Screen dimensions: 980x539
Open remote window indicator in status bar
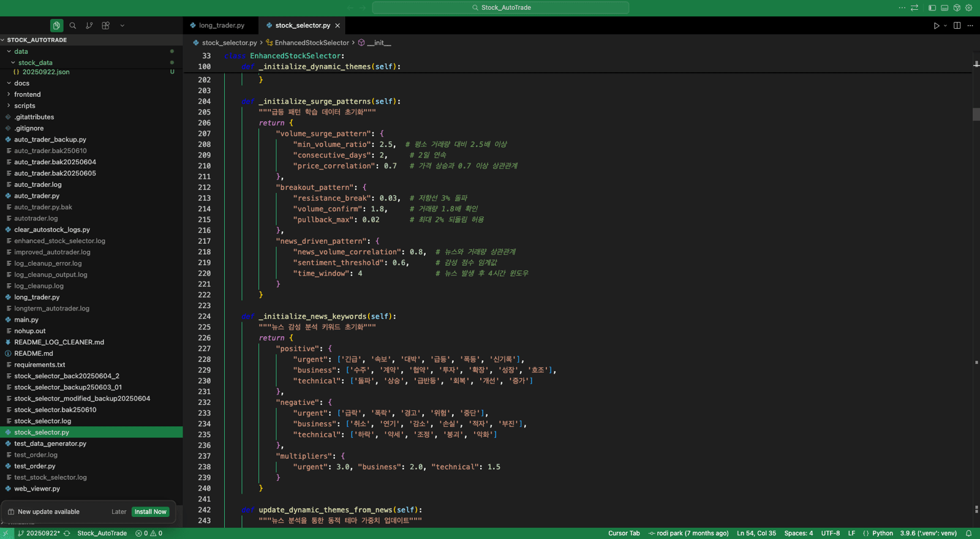coord(6,533)
